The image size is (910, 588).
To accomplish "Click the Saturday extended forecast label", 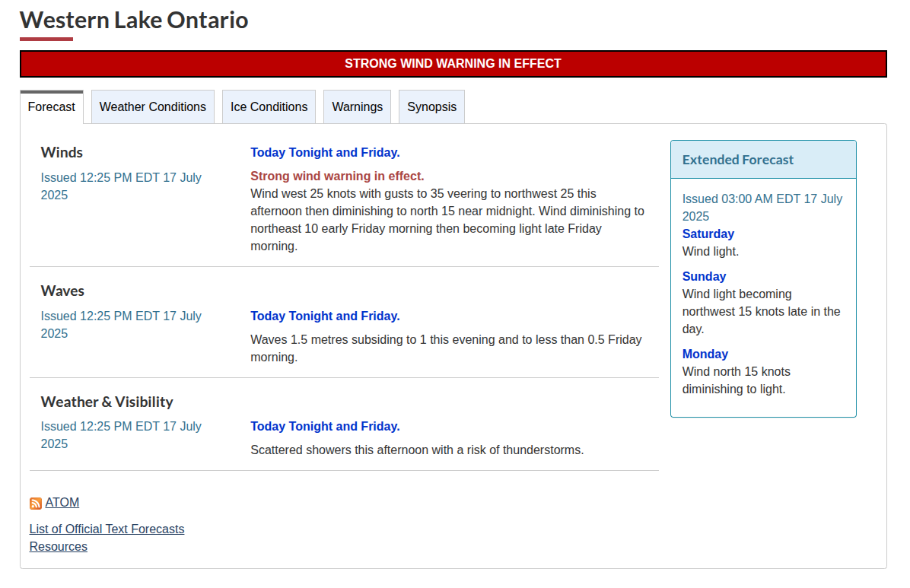I will (708, 234).
